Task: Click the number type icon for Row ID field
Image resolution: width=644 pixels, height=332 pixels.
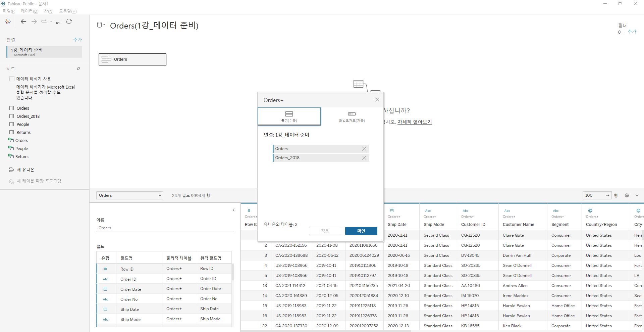Action: [105, 269]
